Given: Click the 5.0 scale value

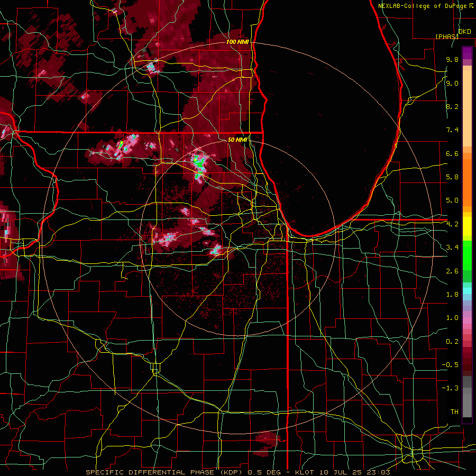Looking at the screenshot, I should tap(452, 200).
